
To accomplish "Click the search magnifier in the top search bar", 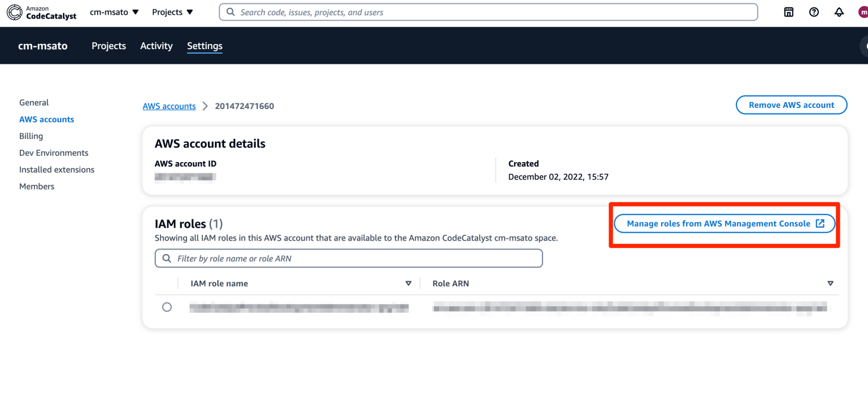I will (x=230, y=12).
